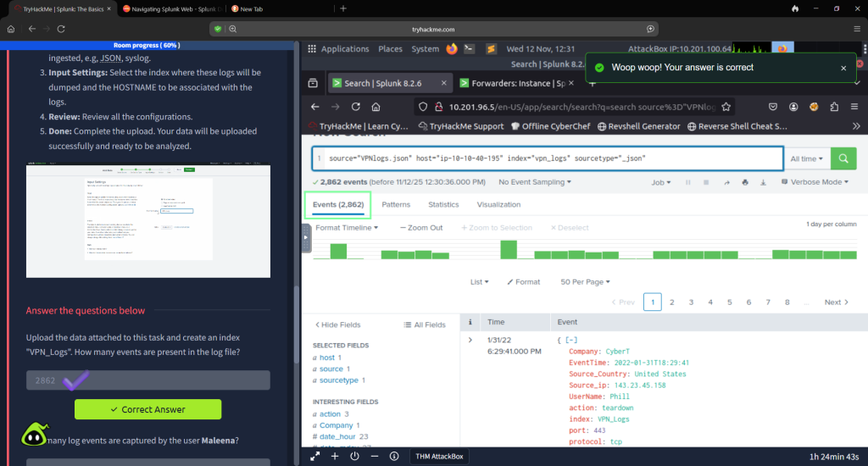Screen dimensions: 868x466
Task: Hide the fields sidebar
Action: point(337,325)
